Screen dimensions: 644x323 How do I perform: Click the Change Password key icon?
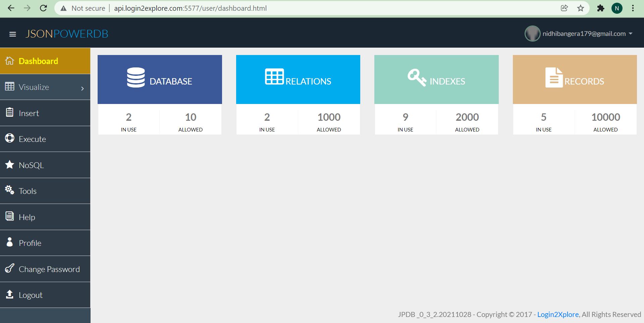10,268
